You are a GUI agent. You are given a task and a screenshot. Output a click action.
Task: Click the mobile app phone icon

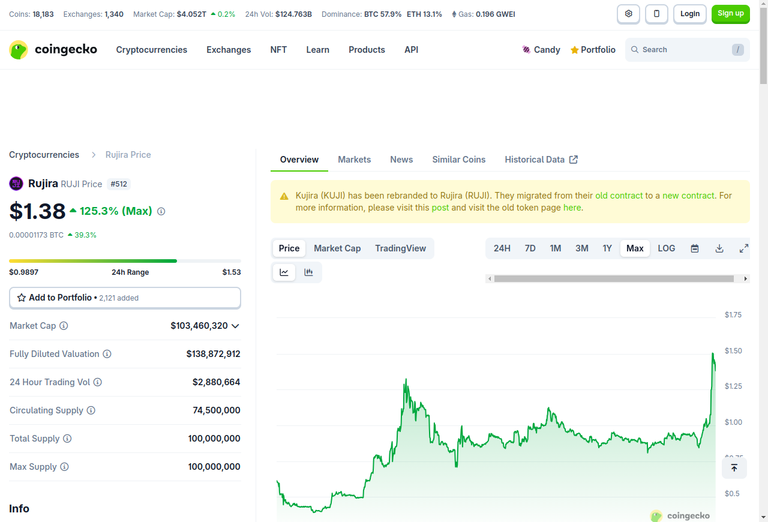click(657, 14)
